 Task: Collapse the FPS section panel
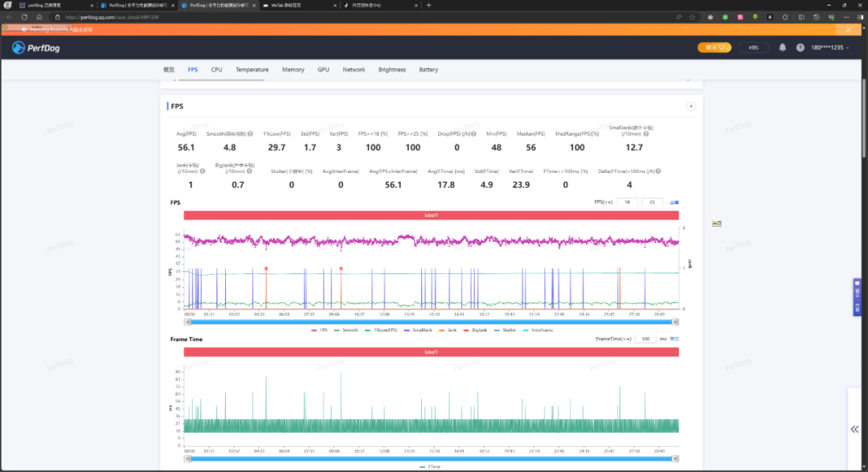pos(690,106)
